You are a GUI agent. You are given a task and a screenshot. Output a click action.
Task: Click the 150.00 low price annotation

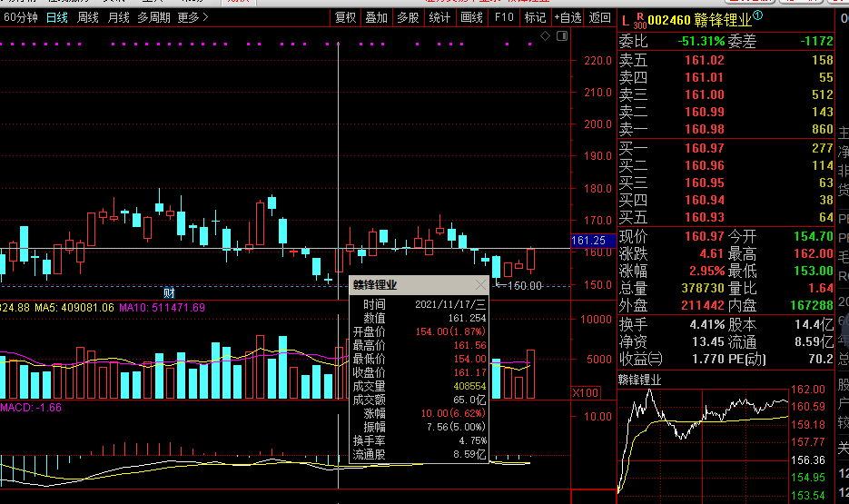tap(519, 286)
